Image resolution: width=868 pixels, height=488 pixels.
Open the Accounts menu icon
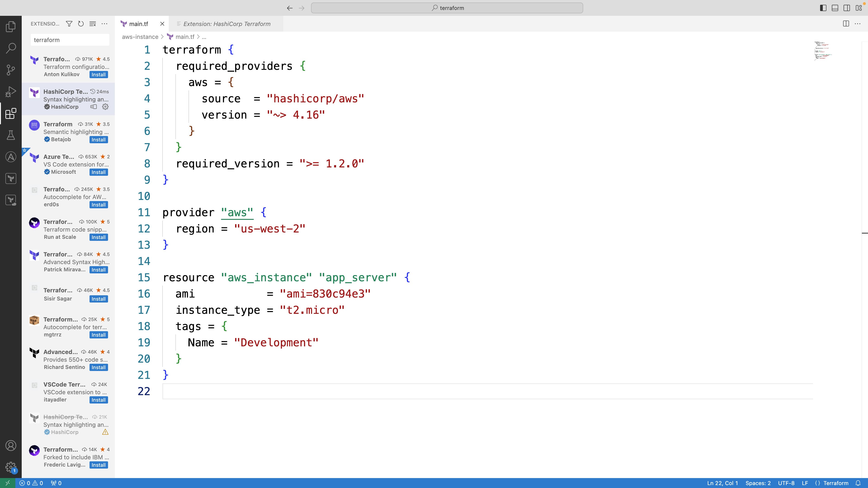[11, 446]
